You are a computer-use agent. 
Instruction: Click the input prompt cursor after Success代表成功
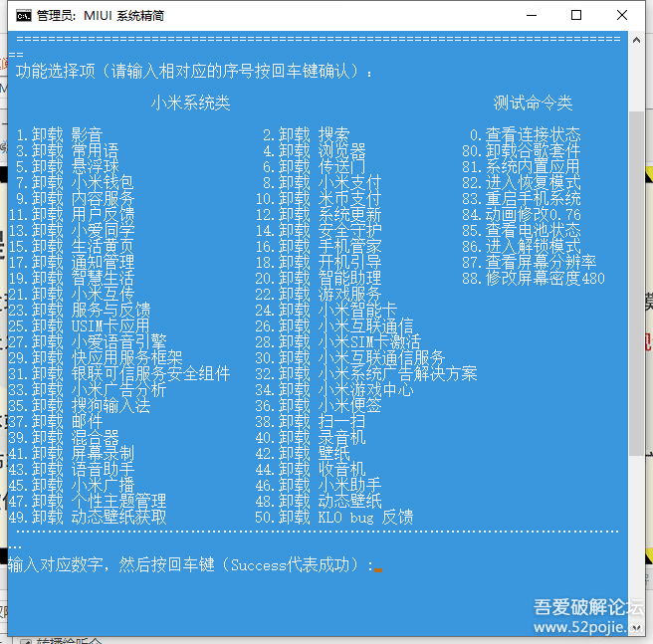click(x=378, y=570)
